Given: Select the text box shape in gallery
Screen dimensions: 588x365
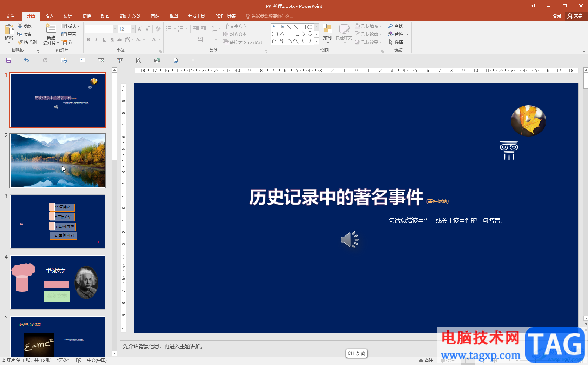Looking at the screenshot, I should pos(275,27).
